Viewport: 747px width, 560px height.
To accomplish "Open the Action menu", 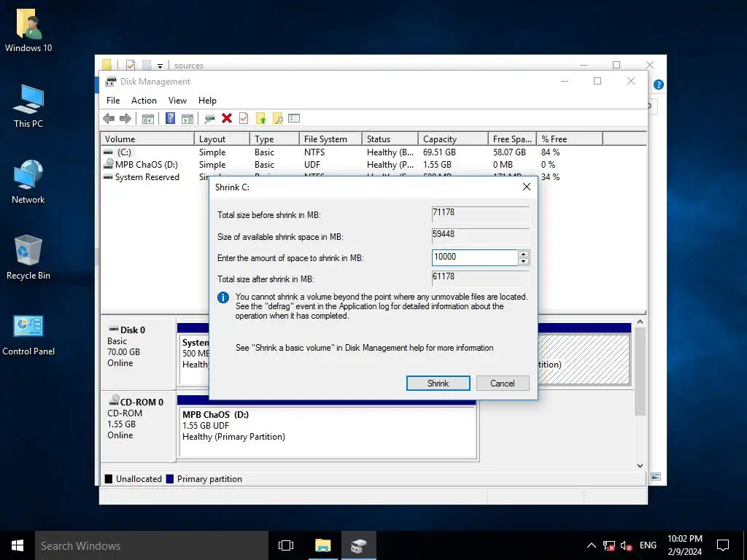I will pos(144,101).
